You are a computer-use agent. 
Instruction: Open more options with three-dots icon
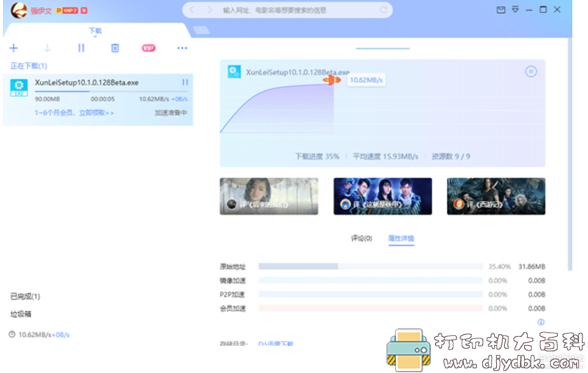[x=182, y=48]
